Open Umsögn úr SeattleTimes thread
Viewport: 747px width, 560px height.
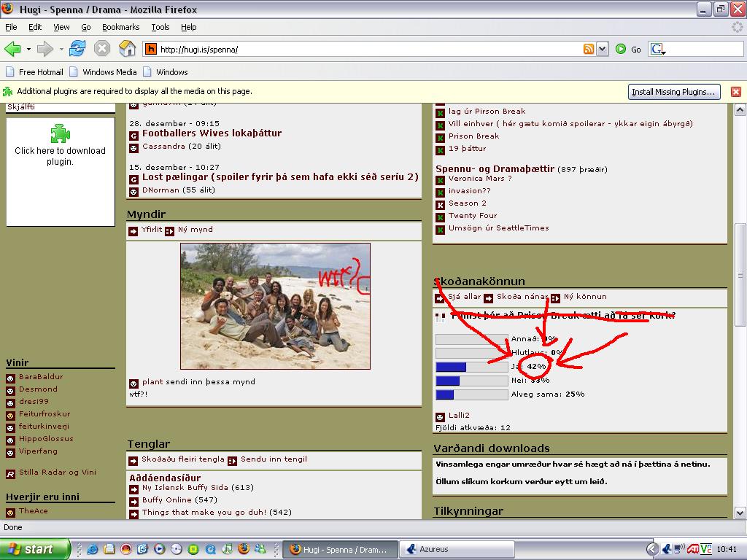coord(498,228)
